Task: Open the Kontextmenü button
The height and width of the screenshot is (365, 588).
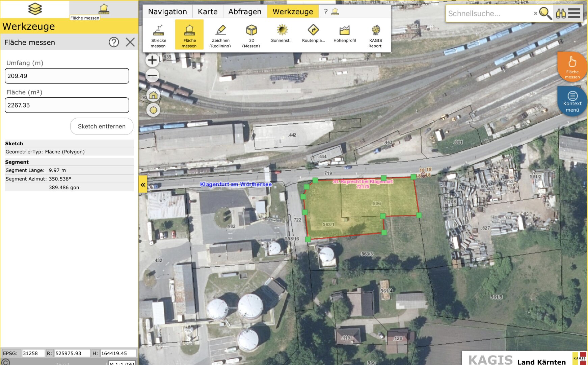Action: [572, 101]
